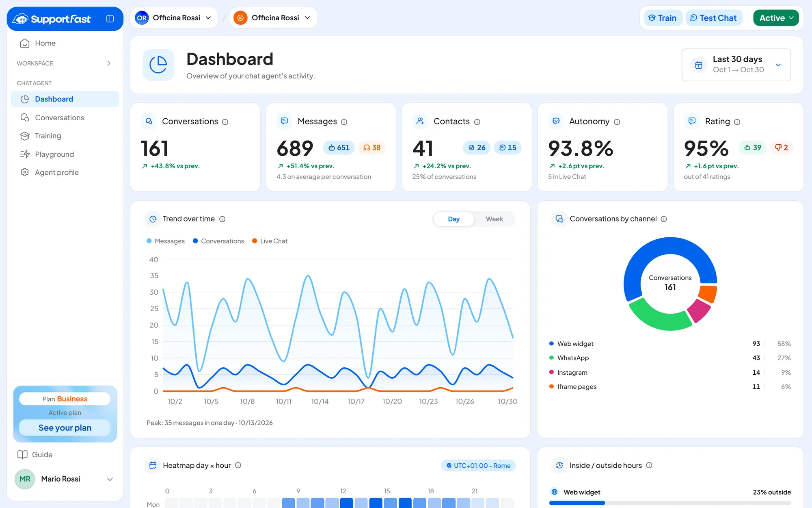Image resolution: width=812 pixels, height=508 pixels.
Task: Switch trend chart to Week view
Action: click(x=495, y=219)
